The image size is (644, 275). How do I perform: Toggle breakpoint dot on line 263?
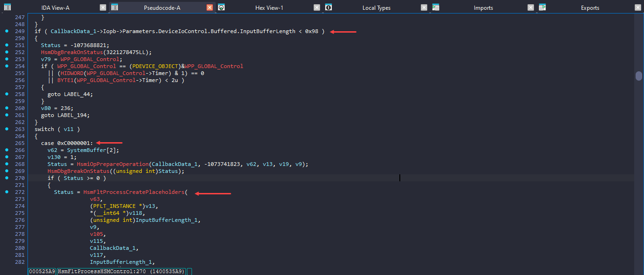(x=7, y=129)
